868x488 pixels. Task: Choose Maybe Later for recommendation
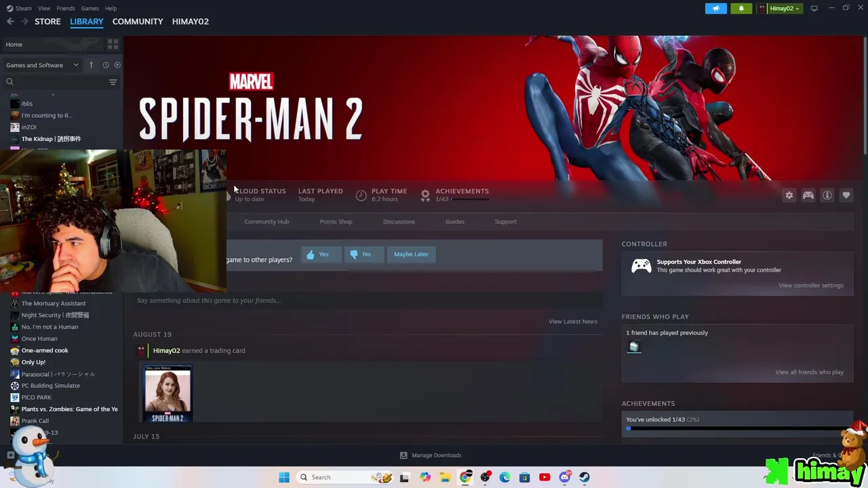point(411,254)
